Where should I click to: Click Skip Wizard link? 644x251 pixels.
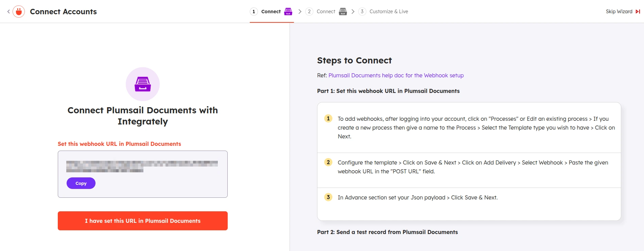(x=619, y=12)
